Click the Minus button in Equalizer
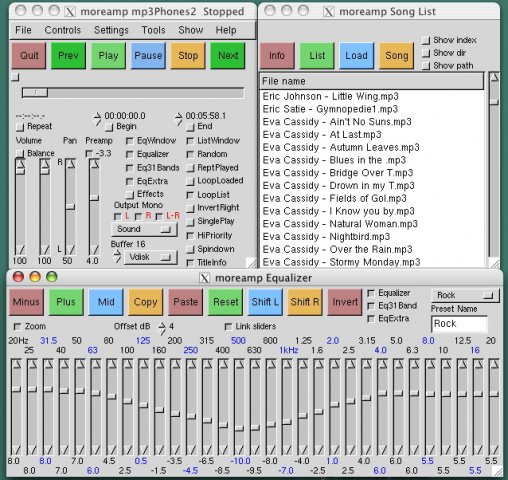This screenshot has width=508, height=480. pos(26,302)
